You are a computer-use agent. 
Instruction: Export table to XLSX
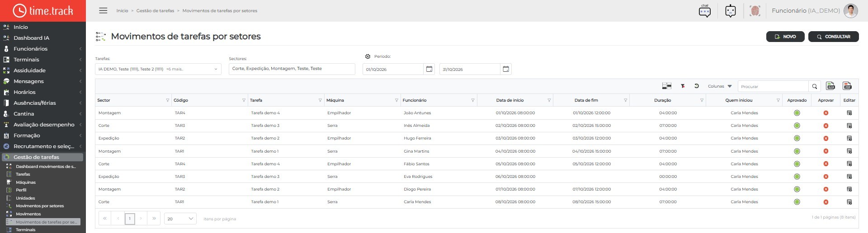point(830,86)
